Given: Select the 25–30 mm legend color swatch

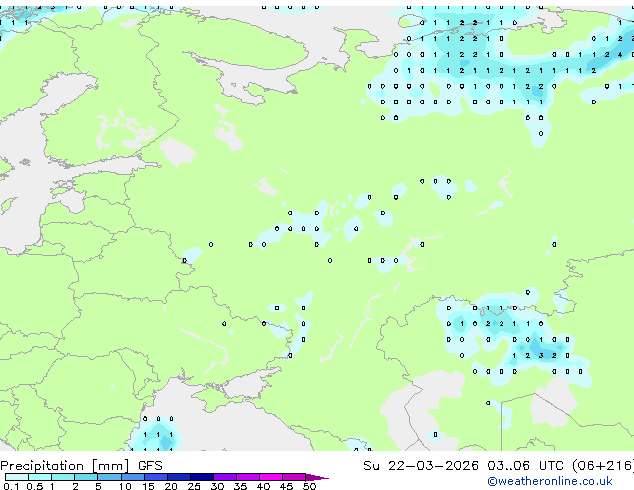Looking at the screenshot, I should (x=202, y=477).
